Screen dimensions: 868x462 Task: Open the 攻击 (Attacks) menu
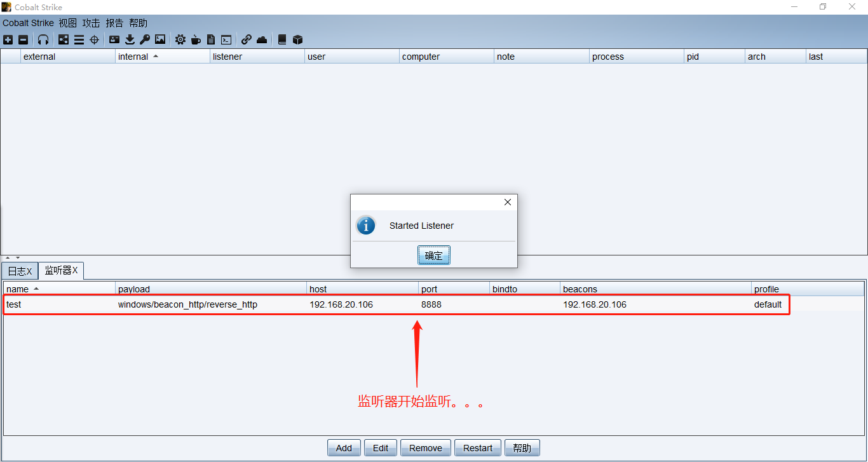[92, 23]
